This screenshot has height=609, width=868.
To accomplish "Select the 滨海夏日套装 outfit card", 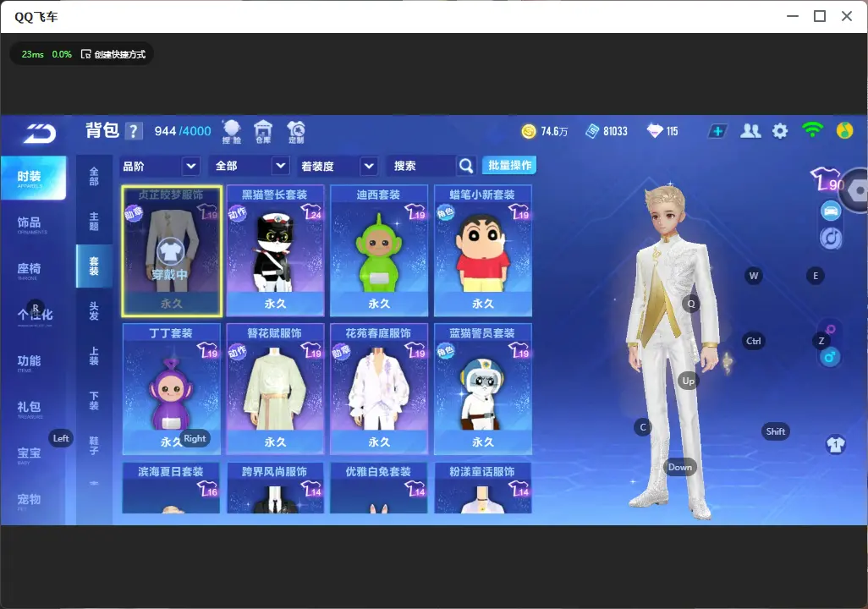I will (171, 488).
